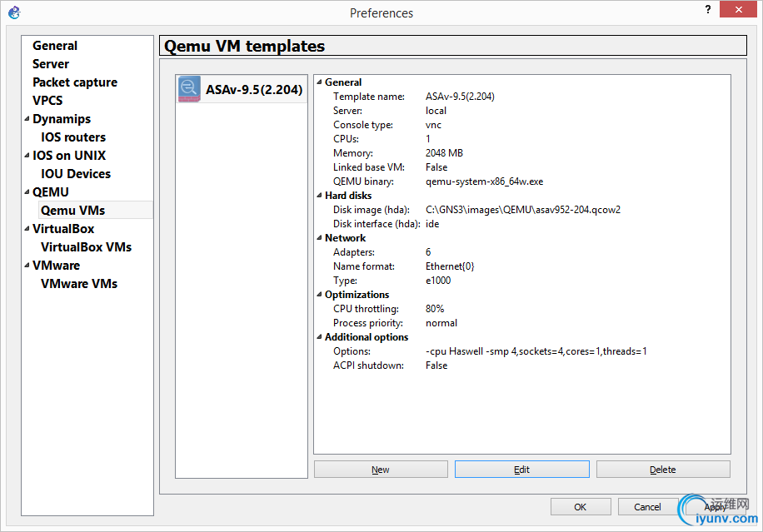
Task: Click the Console type vnc value
Action: coord(434,125)
